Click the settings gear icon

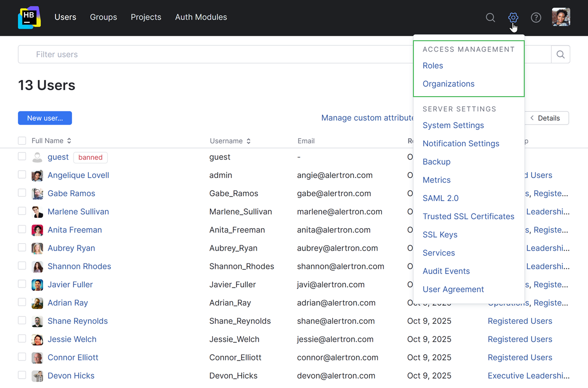(x=513, y=18)
